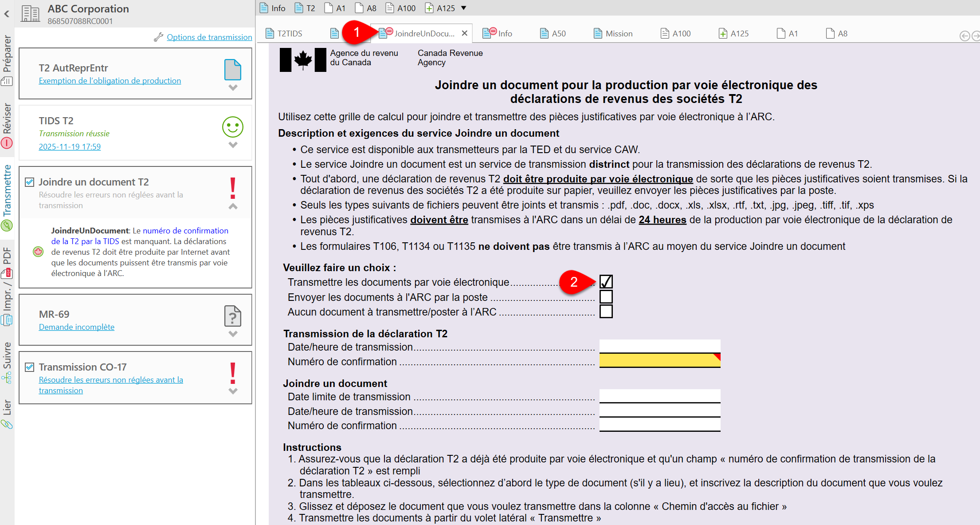Screen dimensions: 980x525
Task: Expand the TIDS T2 panel chevron
Action: click(233, 145)
